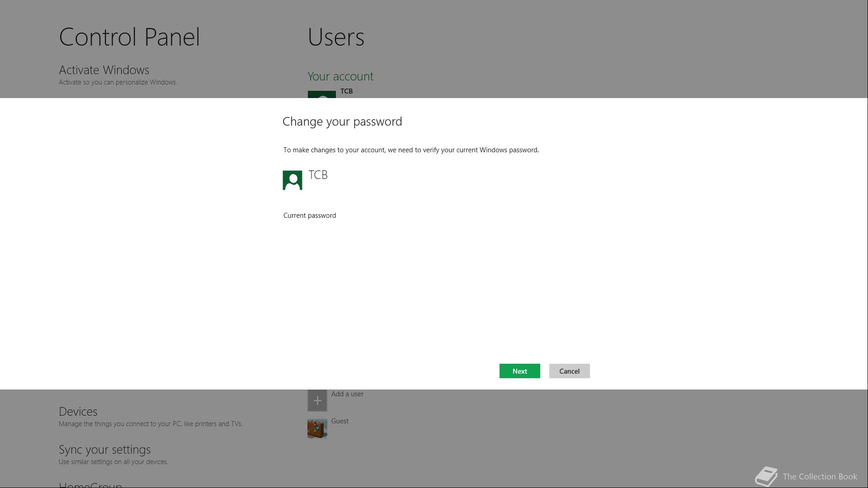The height and width of the screenshot is (488, 868).
Task: Click 'Activate so you can personalize Windows' text
Action: [118, 82]
